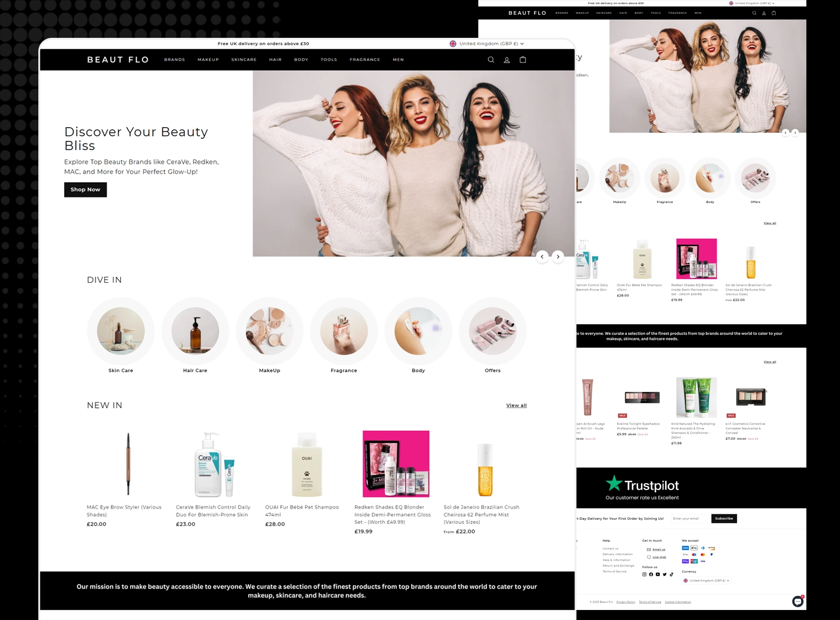This screenshot has width=840, height=620.
Task: Open the Hair Care category circle
Action: pos(195,332)
